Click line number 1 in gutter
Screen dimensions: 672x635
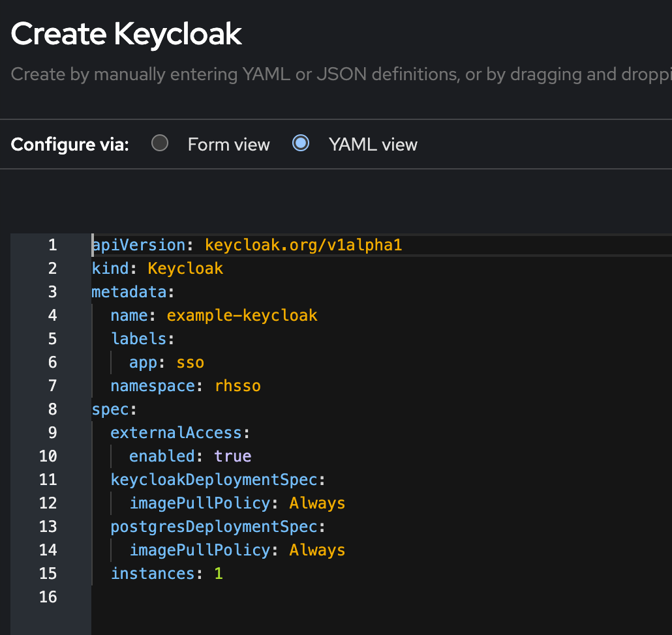pos(53,245)
